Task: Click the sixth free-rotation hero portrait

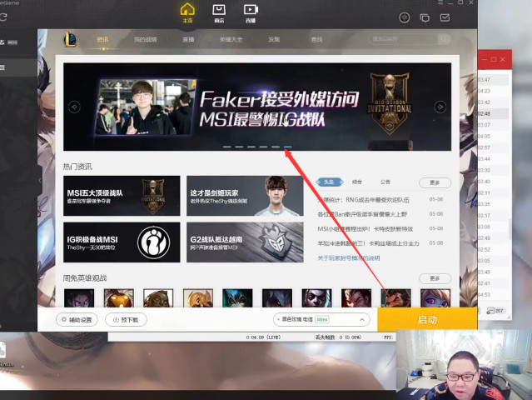Action: tap(277, 298)
